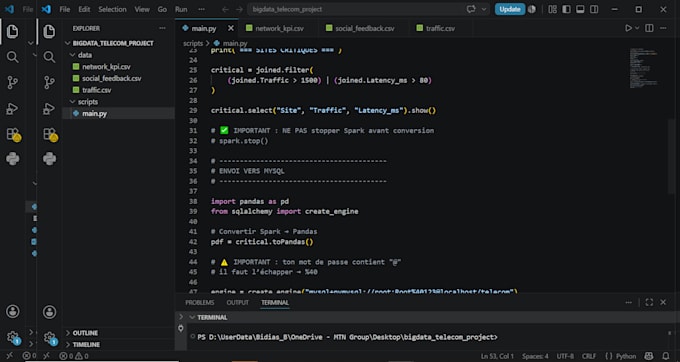Switch to the OUTPUT panel tab
Image resolution: width=680 pixels, height=362 pixels.
(238, 303)
